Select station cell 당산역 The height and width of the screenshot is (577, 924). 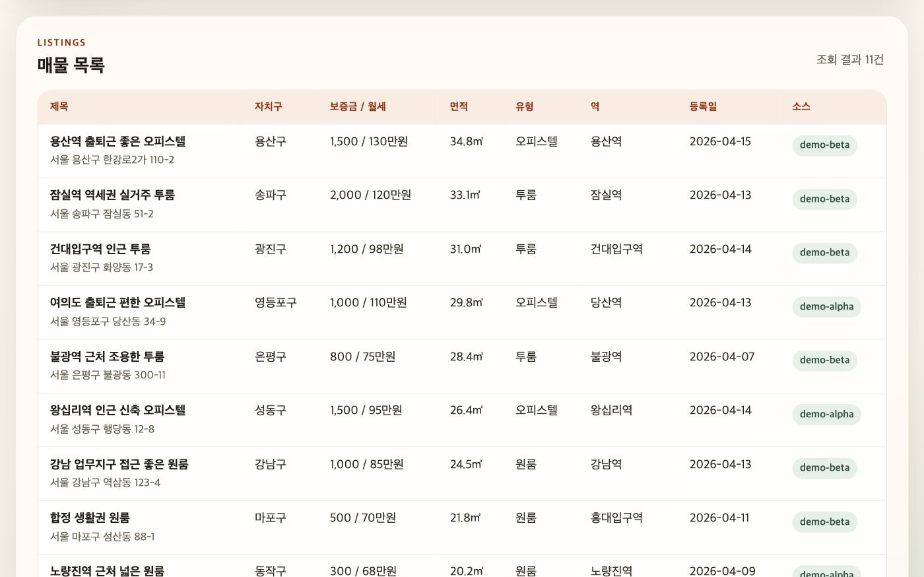[x=606, y=302]
